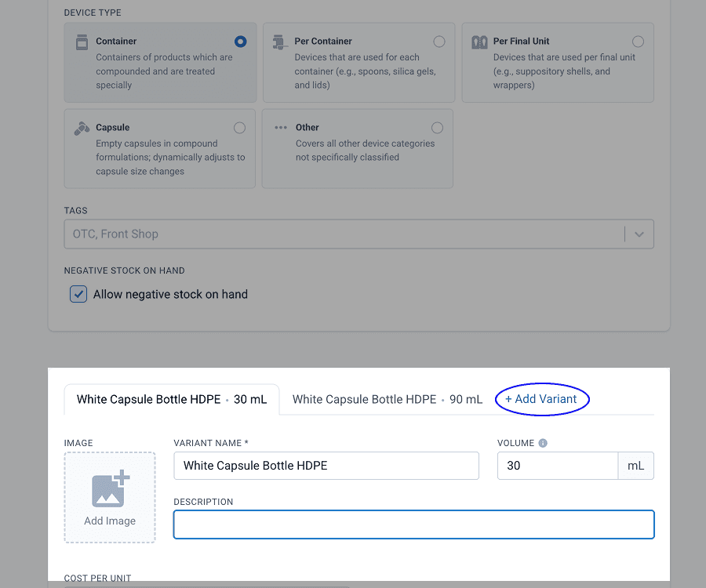Click the add image picture icon

111,488
